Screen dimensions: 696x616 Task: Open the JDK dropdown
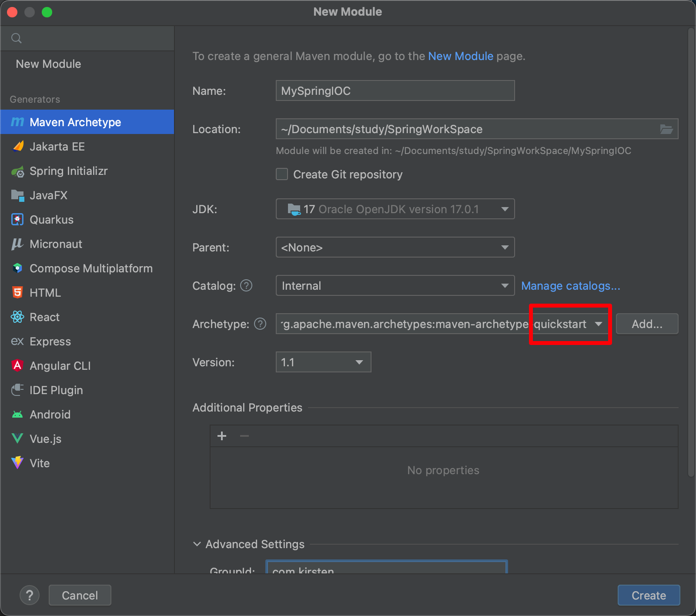point(395,209)
